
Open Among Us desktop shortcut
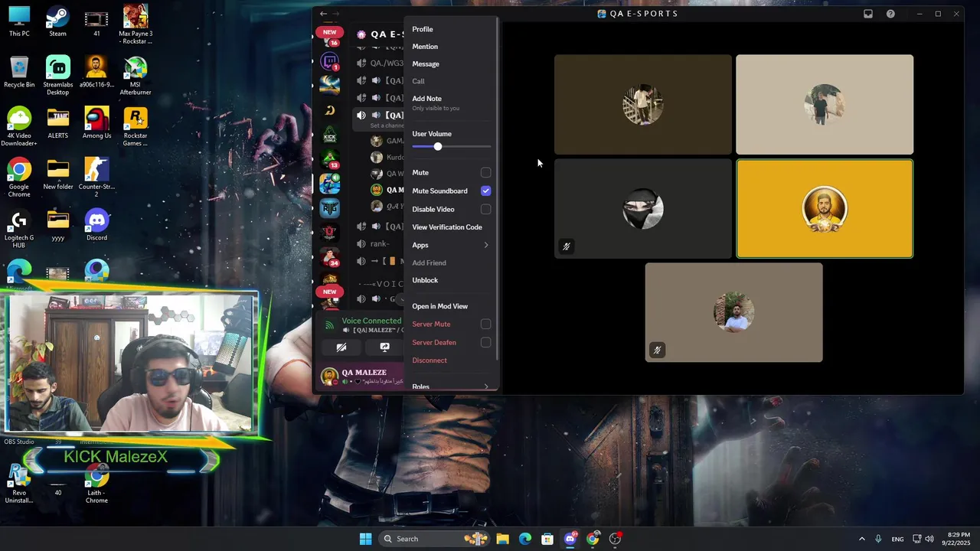(96, 122)
